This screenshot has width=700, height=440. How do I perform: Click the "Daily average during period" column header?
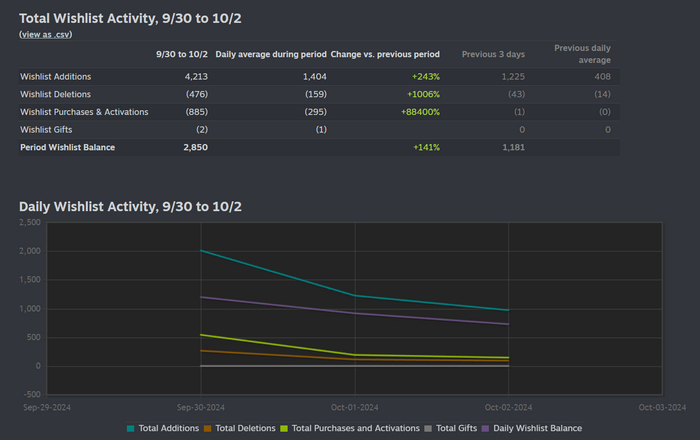pos(271,54)
